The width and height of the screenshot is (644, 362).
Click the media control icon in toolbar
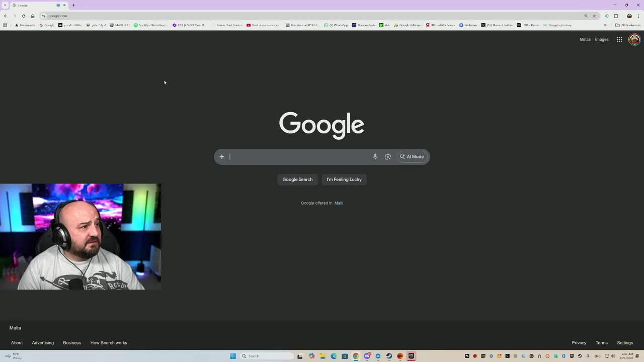(606, 16)
